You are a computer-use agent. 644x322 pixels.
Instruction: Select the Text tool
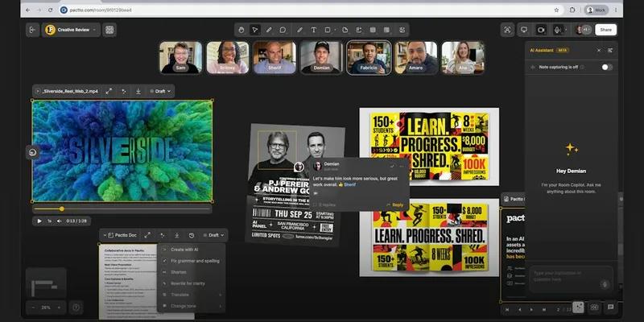point(313,30)
